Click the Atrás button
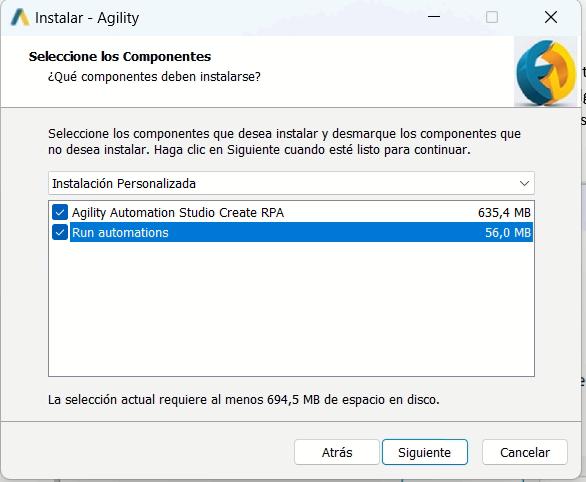Viewport: 586px width, 482px height. pyautogui.click(x=337, y=452)
